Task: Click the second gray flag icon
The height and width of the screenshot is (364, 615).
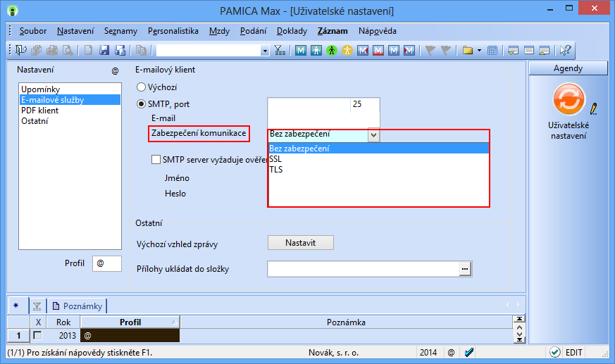Action: tap(445, 50)
